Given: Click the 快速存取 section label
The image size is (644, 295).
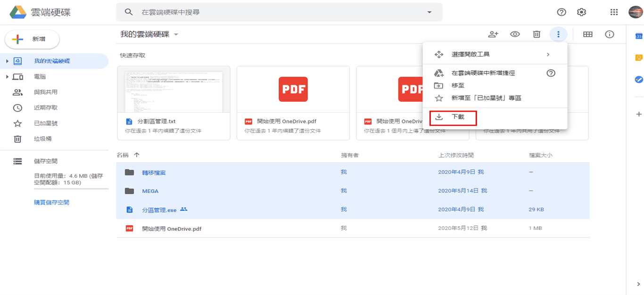Looking at the screenshot, I should (132, 55).
